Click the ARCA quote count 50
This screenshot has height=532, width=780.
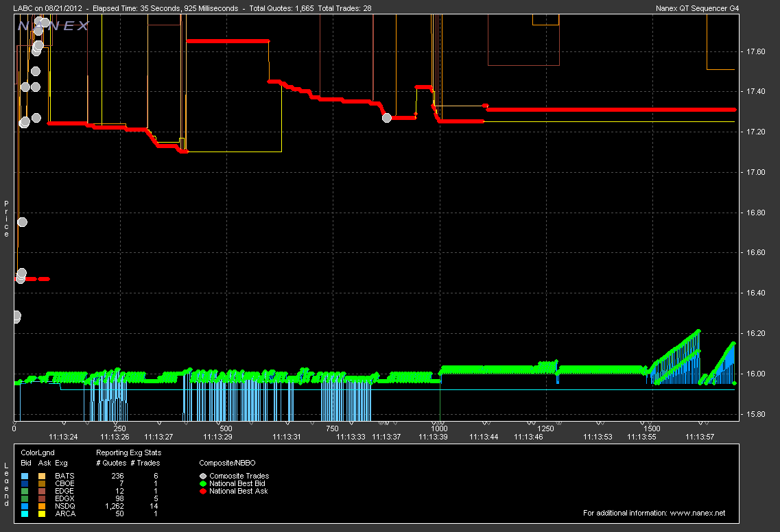click(119, 513)
